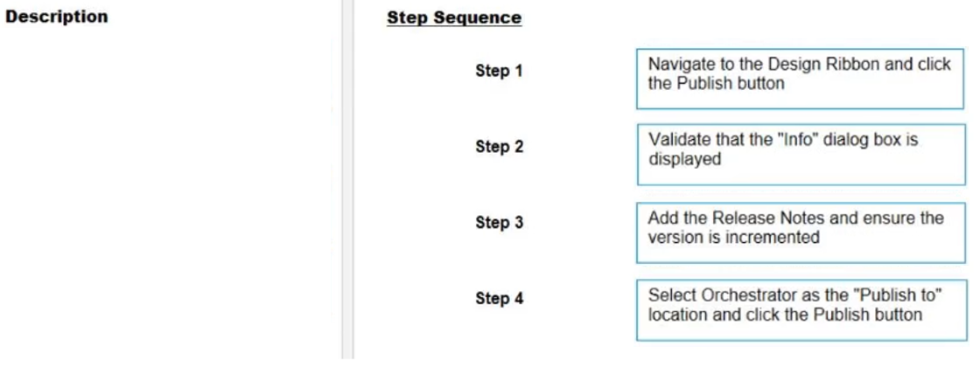Click the Step 3 label

click(x=499, y=222)
